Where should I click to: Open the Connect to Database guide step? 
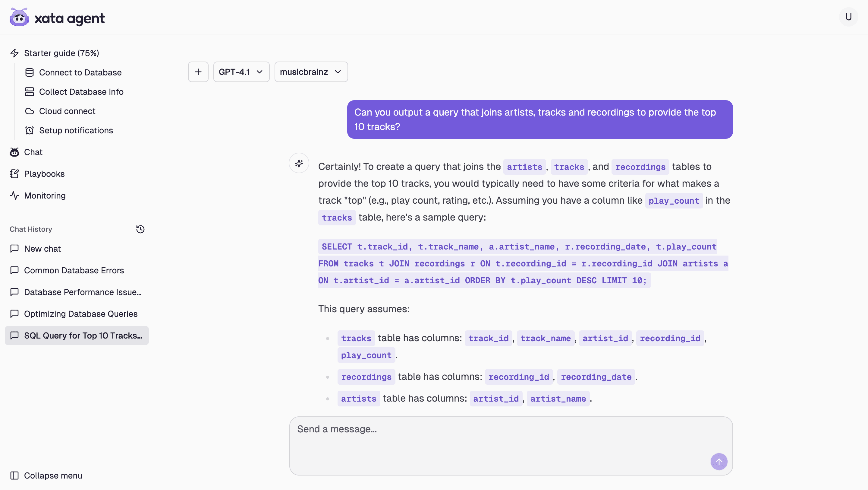click(x=80, y=72)
